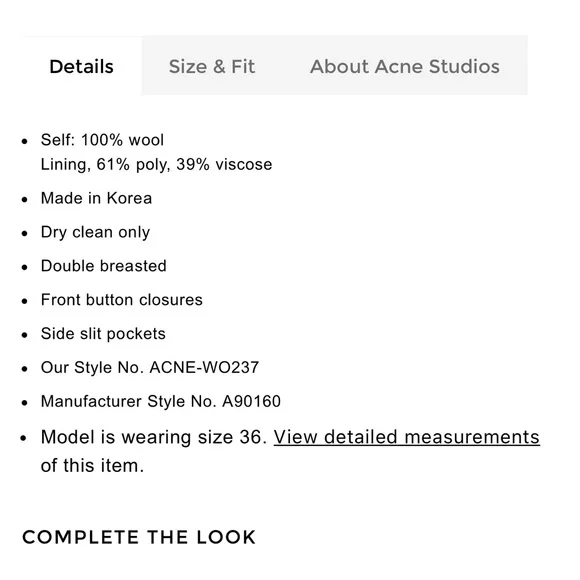
Task: Click the Front button closures list item
Action: 122,300
